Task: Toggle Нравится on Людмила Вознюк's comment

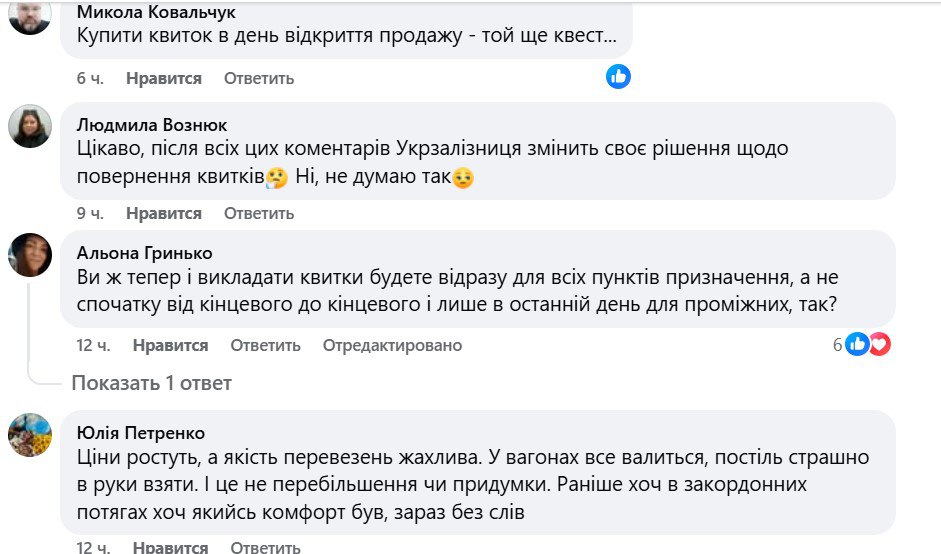Action: [164, 213]
